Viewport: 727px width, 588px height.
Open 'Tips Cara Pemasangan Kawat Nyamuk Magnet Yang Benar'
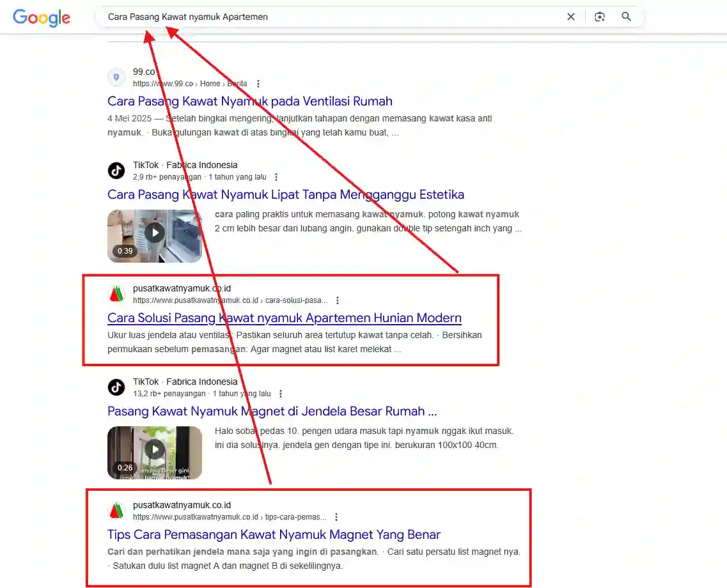coord(274,535)
